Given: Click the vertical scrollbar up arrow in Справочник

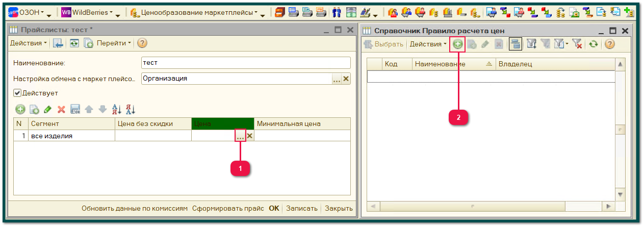Looking at the screenshot, I should 621,64.
